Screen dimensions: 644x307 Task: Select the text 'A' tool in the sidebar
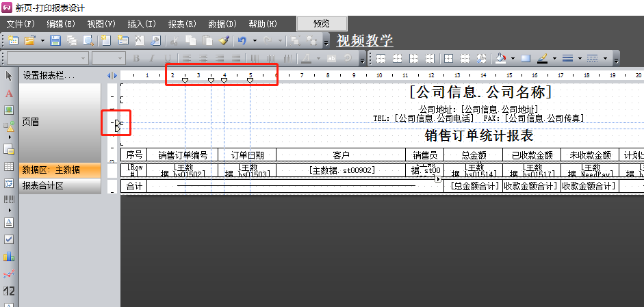coord(9,93)
